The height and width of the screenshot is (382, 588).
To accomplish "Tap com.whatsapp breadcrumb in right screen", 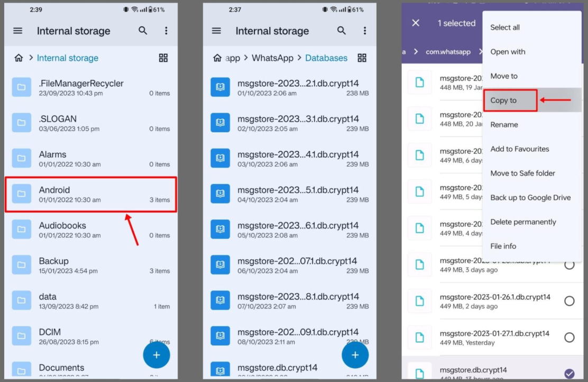I will [x=448, y=52].
